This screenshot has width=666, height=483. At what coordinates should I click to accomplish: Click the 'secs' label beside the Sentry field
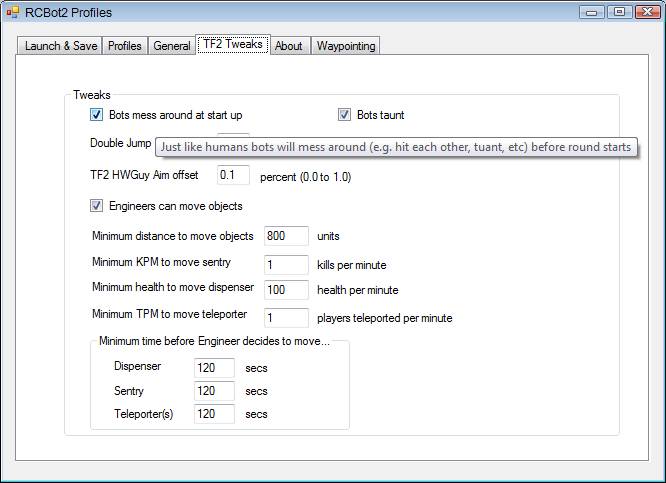pos(256,391)
